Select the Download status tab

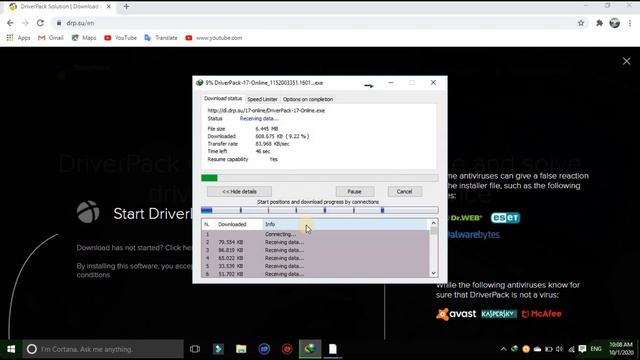(x=223, y=98)
